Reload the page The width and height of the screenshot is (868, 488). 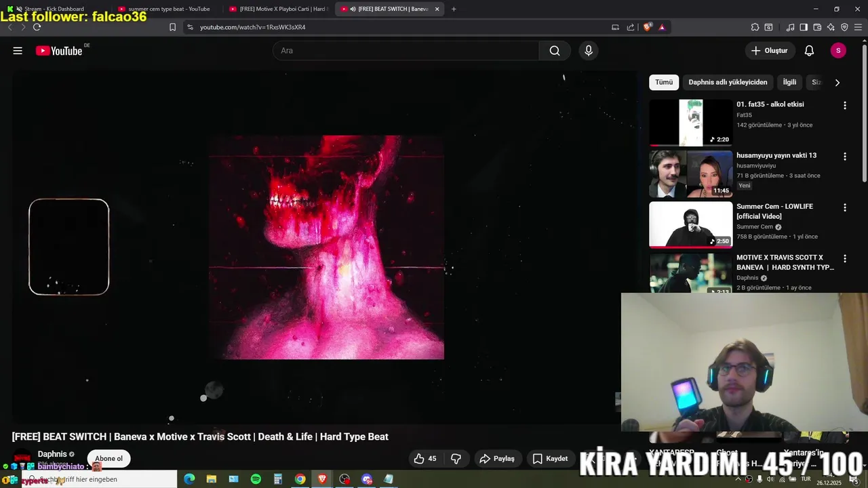click(x=37, y=27)
